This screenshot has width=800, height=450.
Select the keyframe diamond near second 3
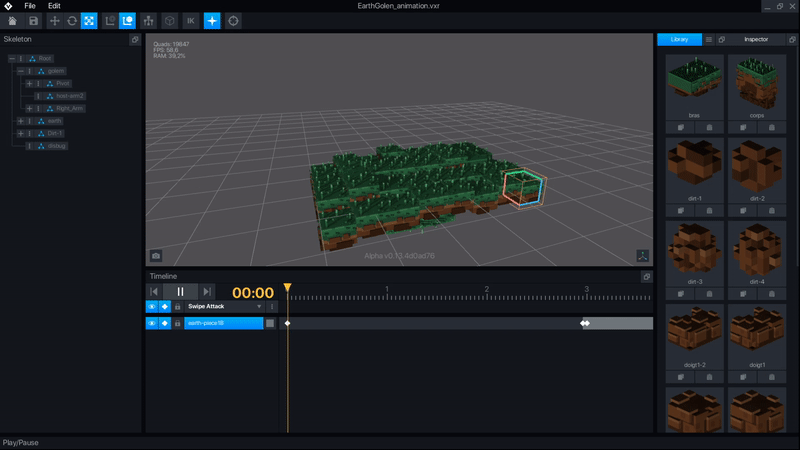(585, 323)
